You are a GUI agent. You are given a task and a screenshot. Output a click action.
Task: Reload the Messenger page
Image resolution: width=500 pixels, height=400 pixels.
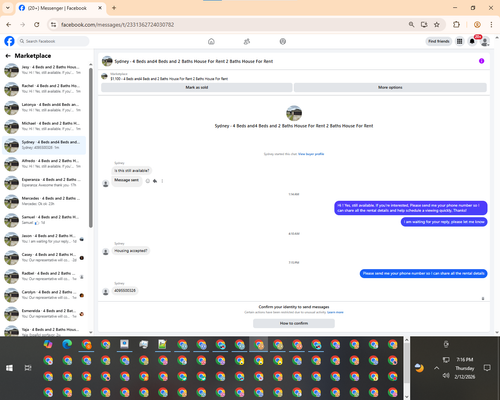pos(37,25)
